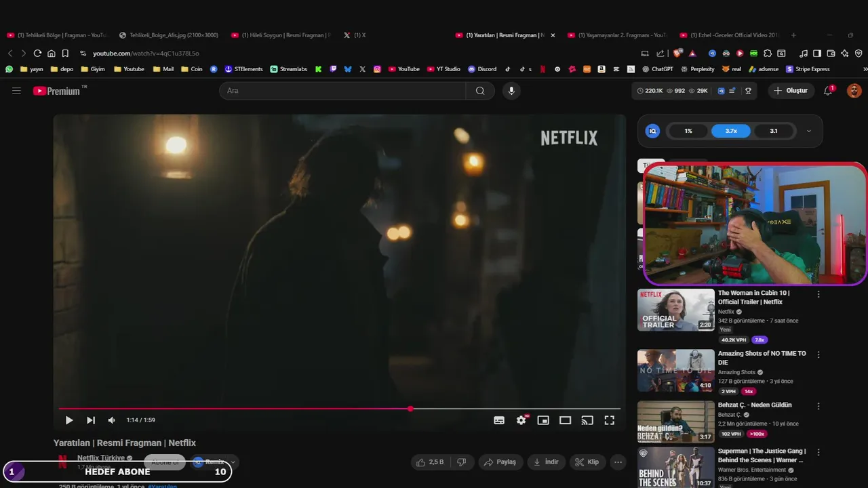This screenshot has height=488, width=868.
Task: Click the Brave shields icon in address bar
Action: pos(677,54)
